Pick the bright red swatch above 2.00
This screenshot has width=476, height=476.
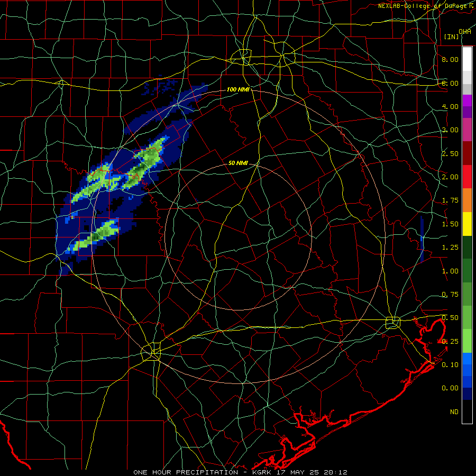click(467, 177)
